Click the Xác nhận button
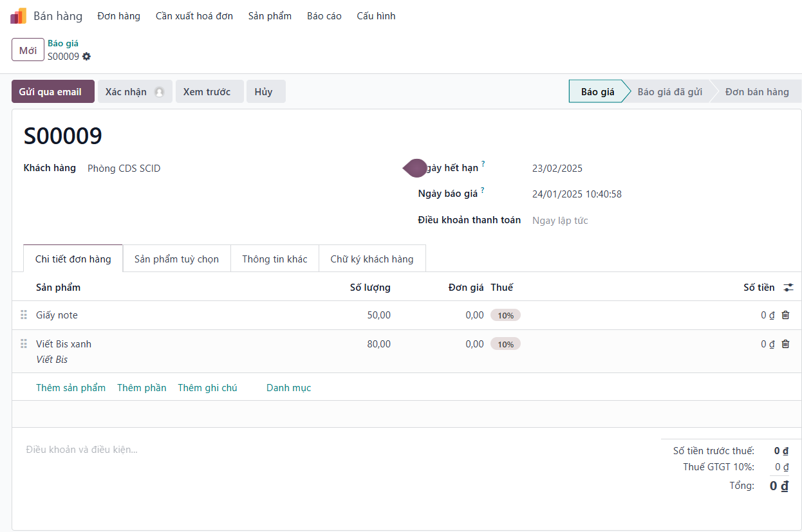Image resolution: width=802 pixels, height=532 pixels. point(135,92)
